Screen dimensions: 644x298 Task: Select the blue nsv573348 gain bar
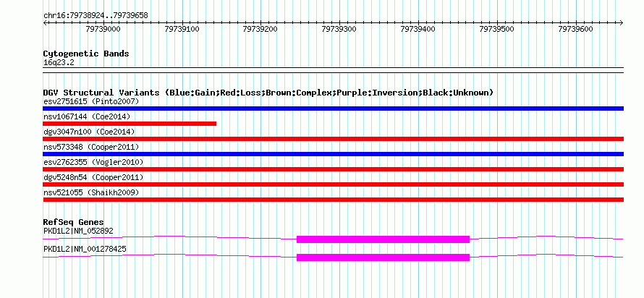pos(333,154)
